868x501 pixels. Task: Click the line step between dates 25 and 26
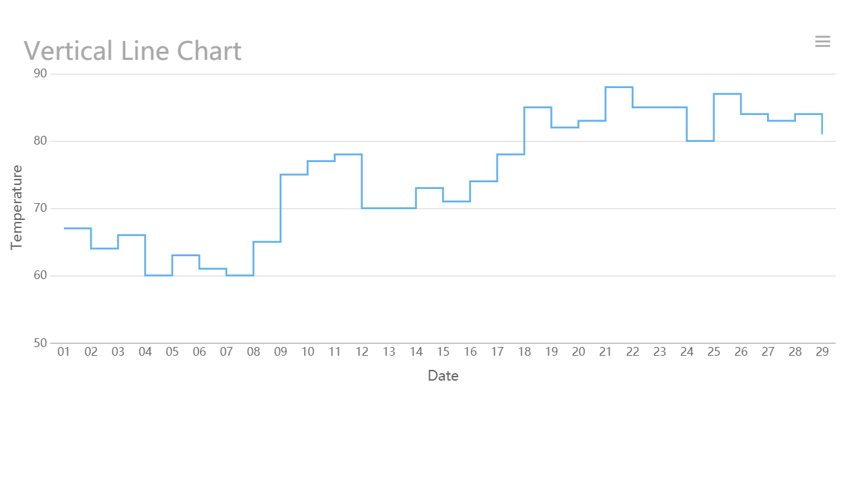coord(727,94)
